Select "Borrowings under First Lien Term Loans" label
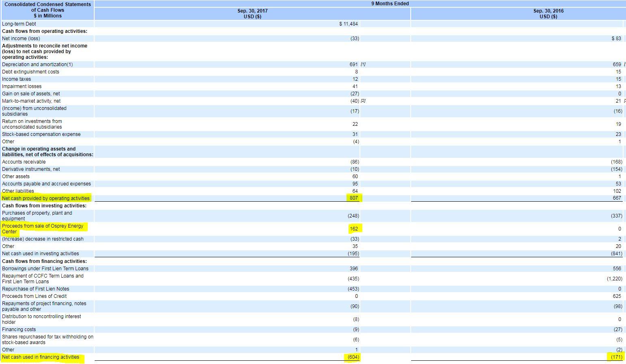Image resolution: width=626 pixels, height=364 pixels. 45,269
